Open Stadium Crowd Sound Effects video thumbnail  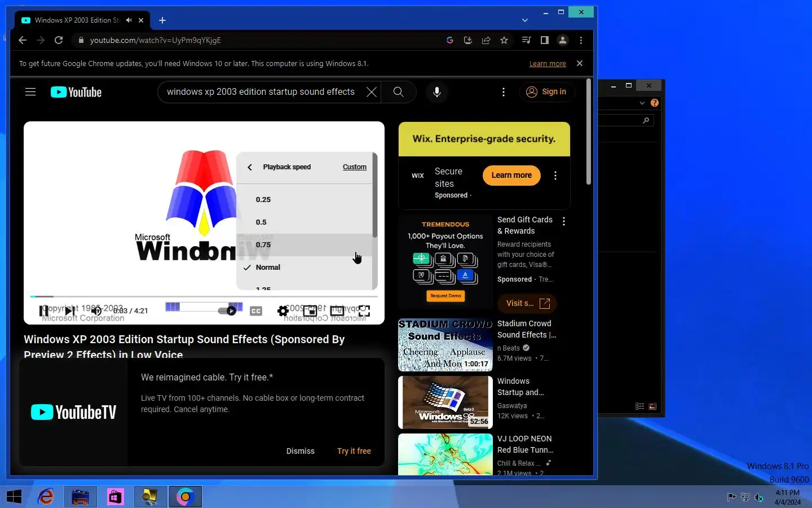[445, 345]
